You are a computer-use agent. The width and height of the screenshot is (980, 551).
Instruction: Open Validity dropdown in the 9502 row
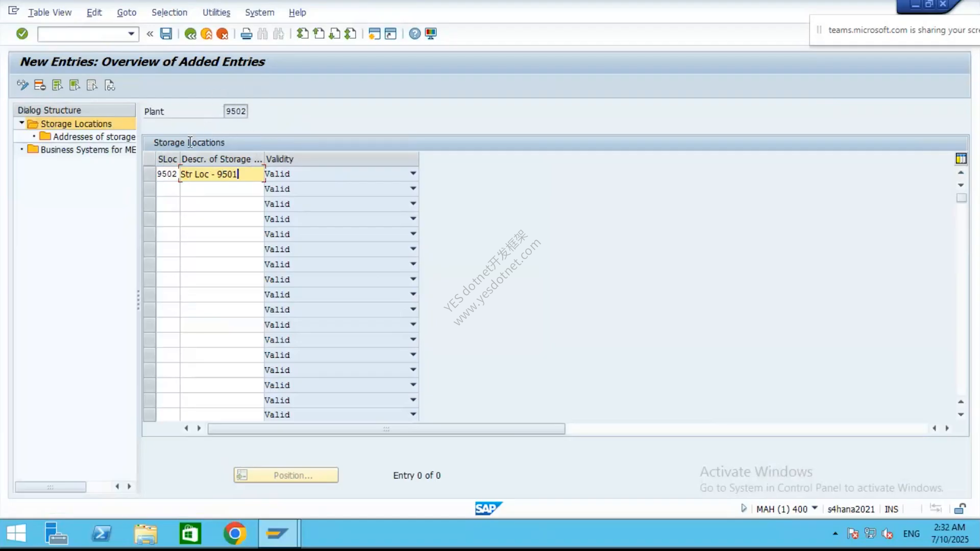point(413,173)
